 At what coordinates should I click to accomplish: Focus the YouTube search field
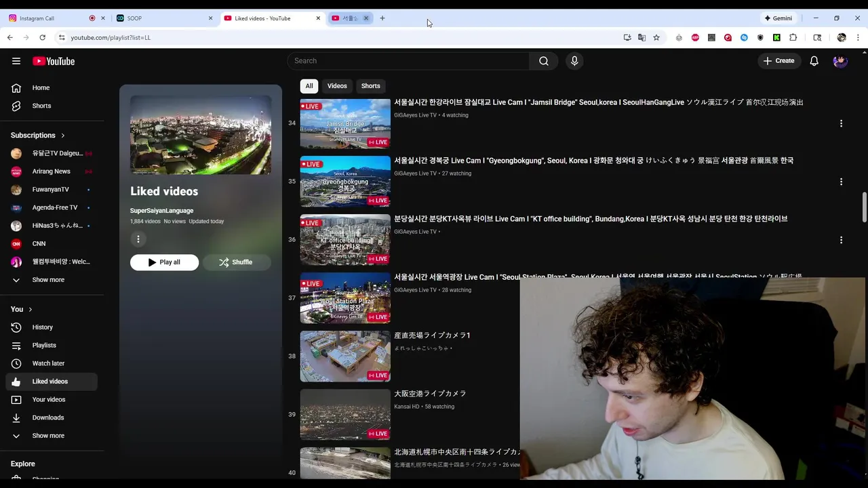point(408,61)
